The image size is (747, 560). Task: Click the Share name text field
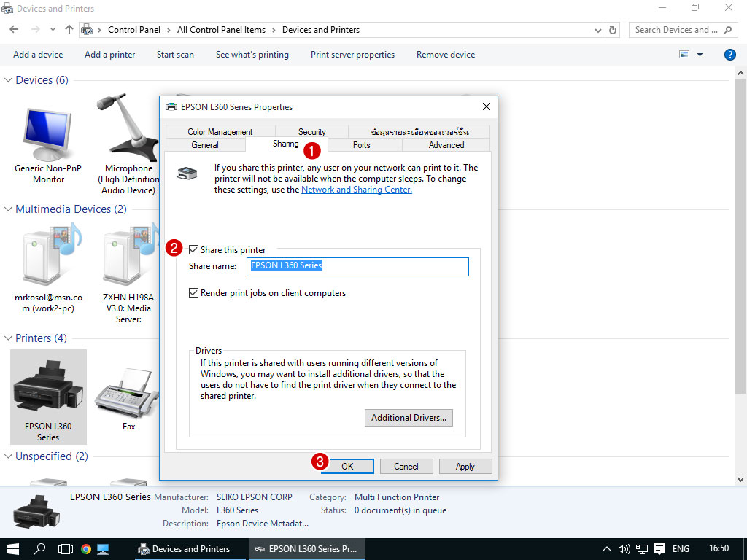pyautogui.click(x=357, y=266)
